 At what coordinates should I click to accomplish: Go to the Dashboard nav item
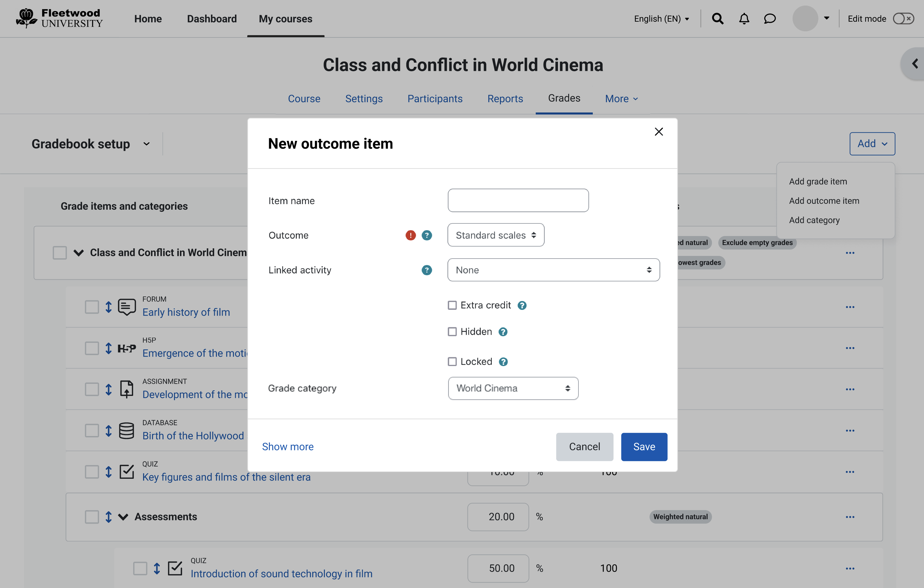pos(212,18)
